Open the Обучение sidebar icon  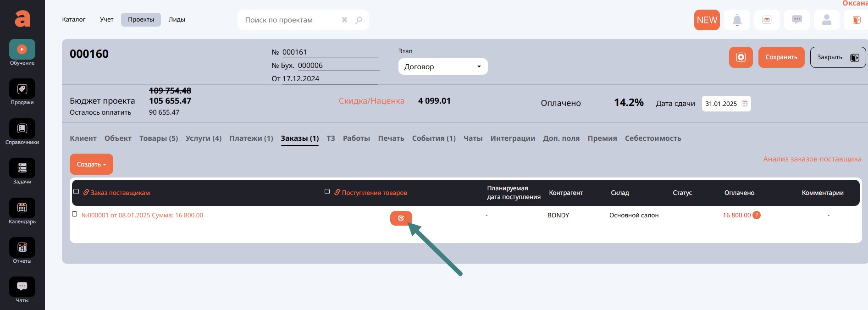(22, 50)
